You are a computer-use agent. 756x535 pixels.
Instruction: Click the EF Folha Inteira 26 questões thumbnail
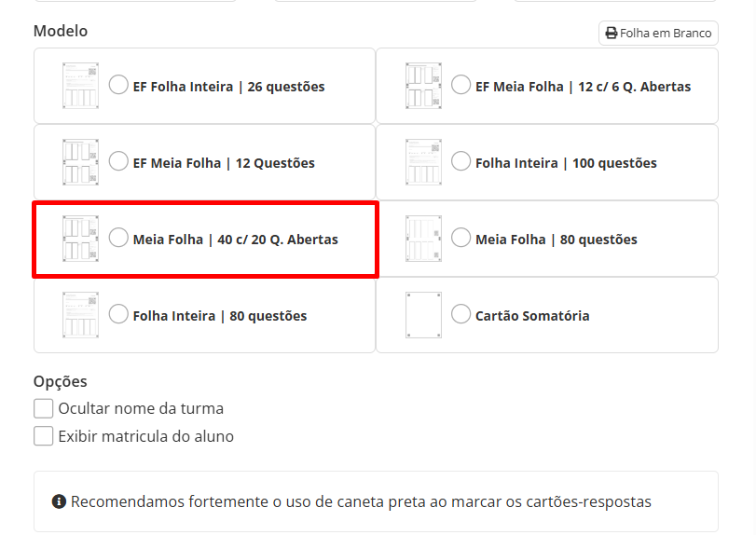point(80,86)
